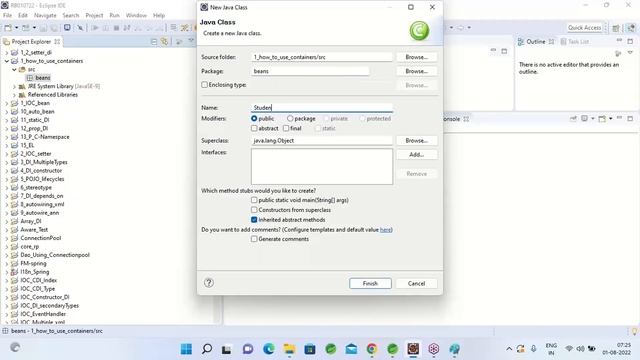Open File Explorer from the taskbar
Viewport: 640px width, 360px height.
point(289,349)
